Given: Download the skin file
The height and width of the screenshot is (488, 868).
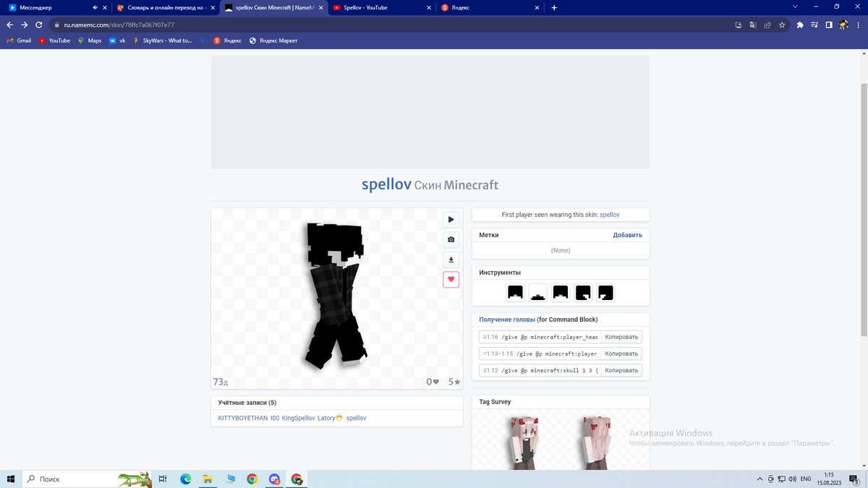Looking at the screenshot, I should point(451,260).
